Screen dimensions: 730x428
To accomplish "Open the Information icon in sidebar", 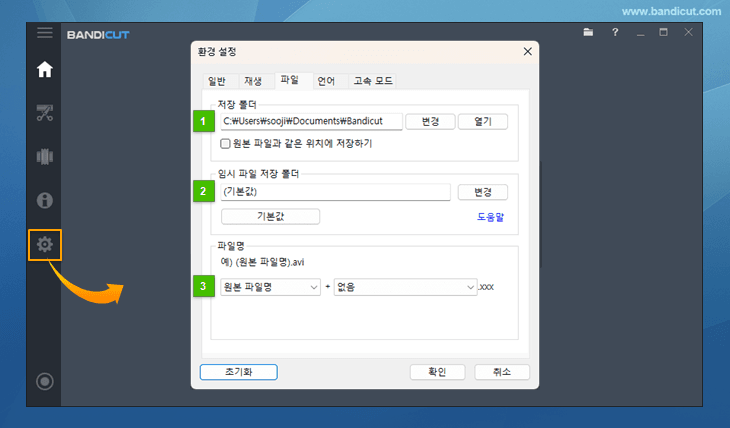I will pos(45,200).
